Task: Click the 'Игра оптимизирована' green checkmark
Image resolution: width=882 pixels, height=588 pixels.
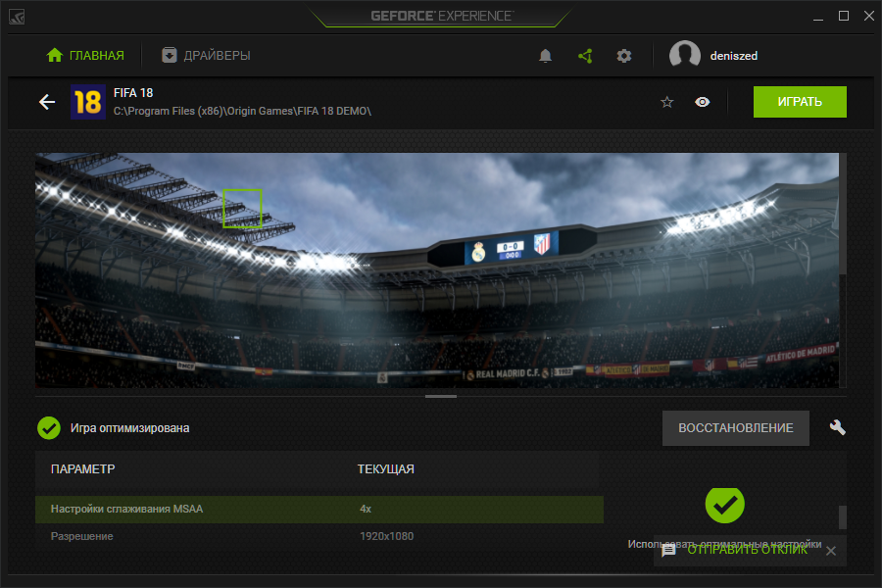Action: [x=49, y=428]
